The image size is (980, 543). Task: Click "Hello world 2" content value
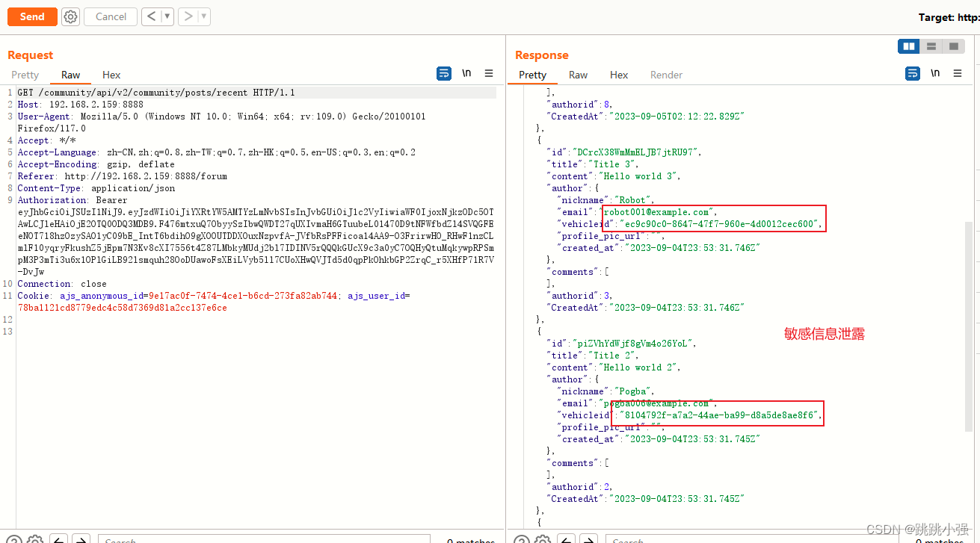tap(637, 367)
